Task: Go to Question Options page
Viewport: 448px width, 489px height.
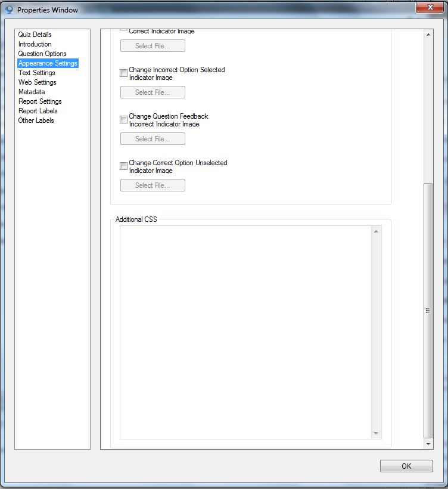Action: point(42,54)
